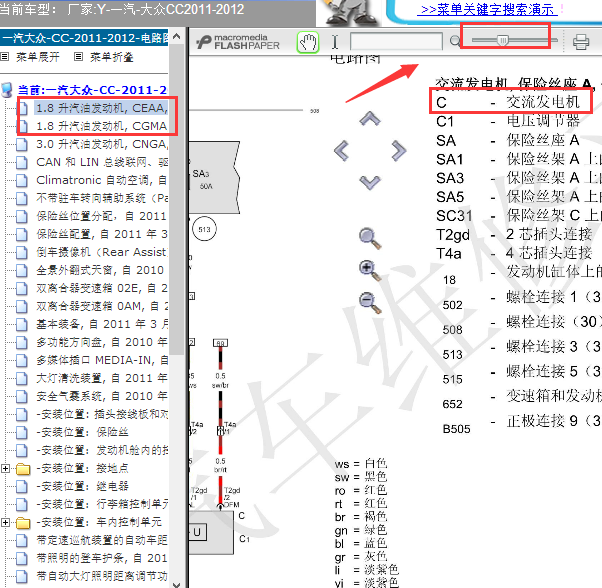Open -安装位置: 继电器 document

[x=82, y=486]
